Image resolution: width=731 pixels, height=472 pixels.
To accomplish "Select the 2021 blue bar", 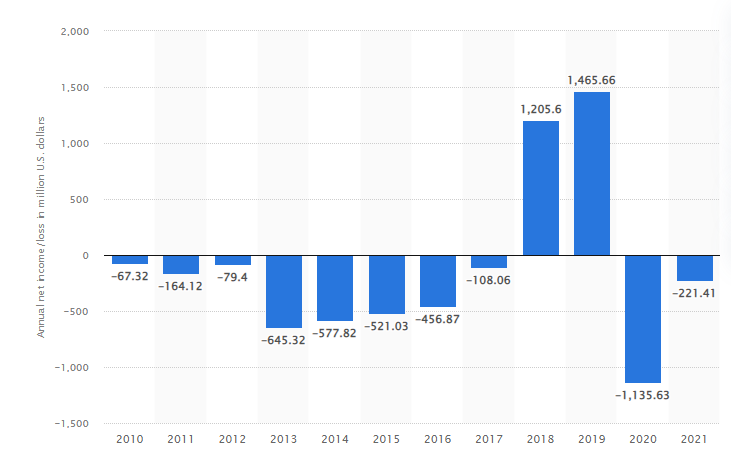I will coord(694,268).
